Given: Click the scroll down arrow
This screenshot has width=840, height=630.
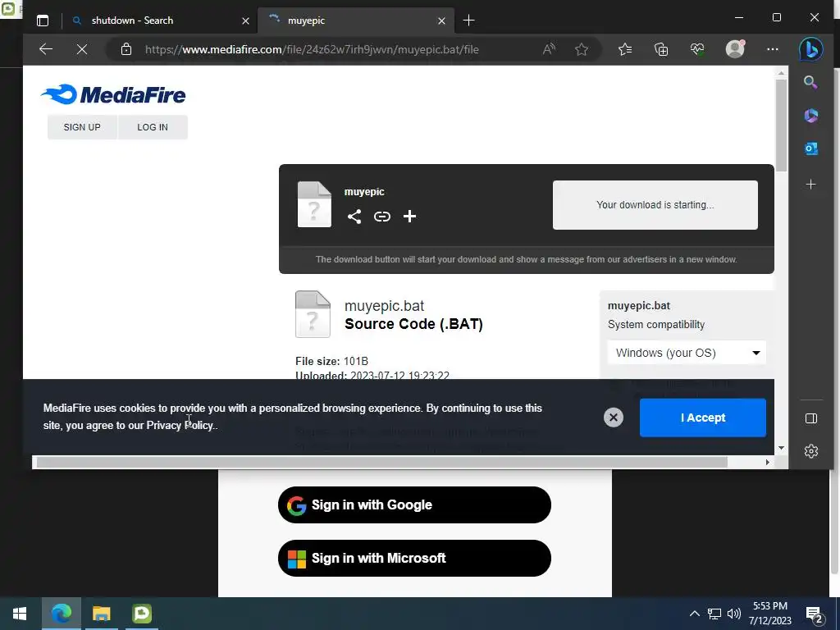Looking at the screenshot, I should (781, 448).
